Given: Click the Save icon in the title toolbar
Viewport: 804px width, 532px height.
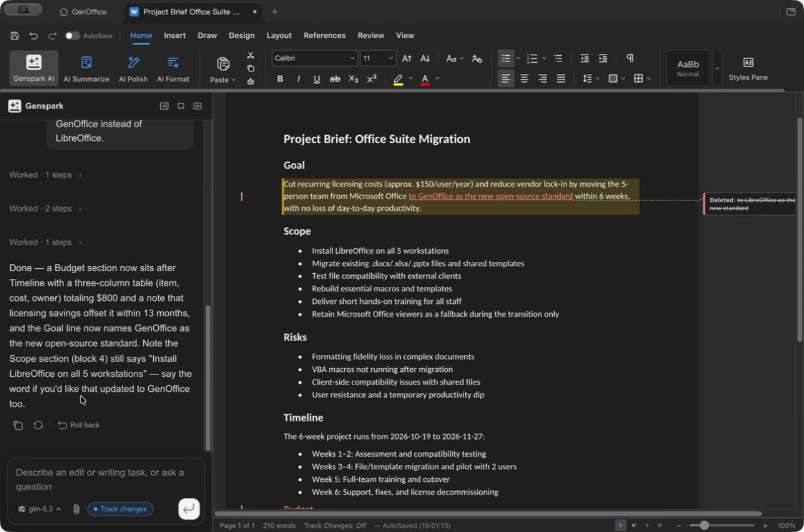Looking at the screenshot, I should tap(15, 36).
